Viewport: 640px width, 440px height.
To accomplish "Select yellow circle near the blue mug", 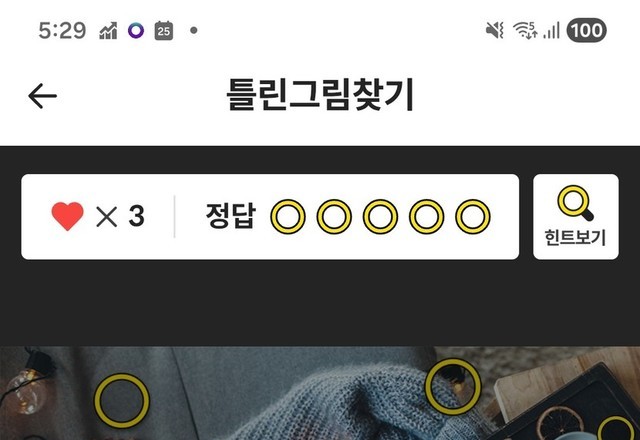I will [x=616, y=428].
